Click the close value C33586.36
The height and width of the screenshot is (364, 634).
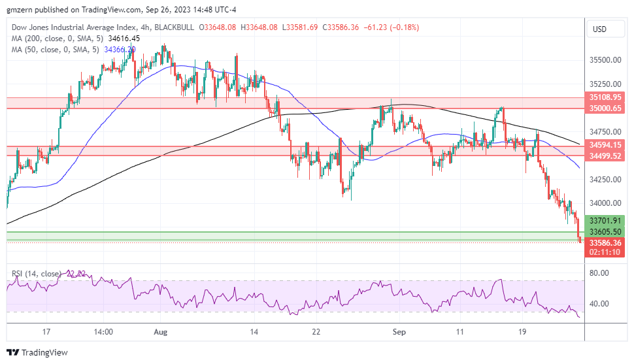coord(341,27)
